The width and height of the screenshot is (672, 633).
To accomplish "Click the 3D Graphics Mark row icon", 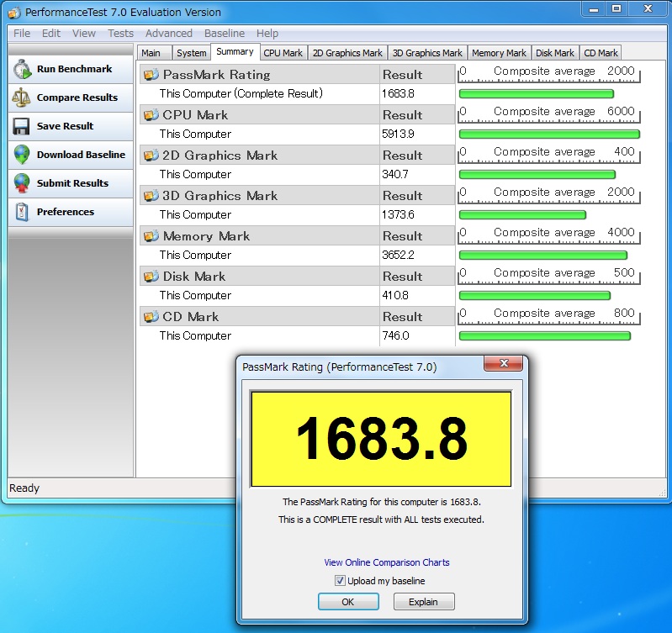I will click(x=151, y=196).
